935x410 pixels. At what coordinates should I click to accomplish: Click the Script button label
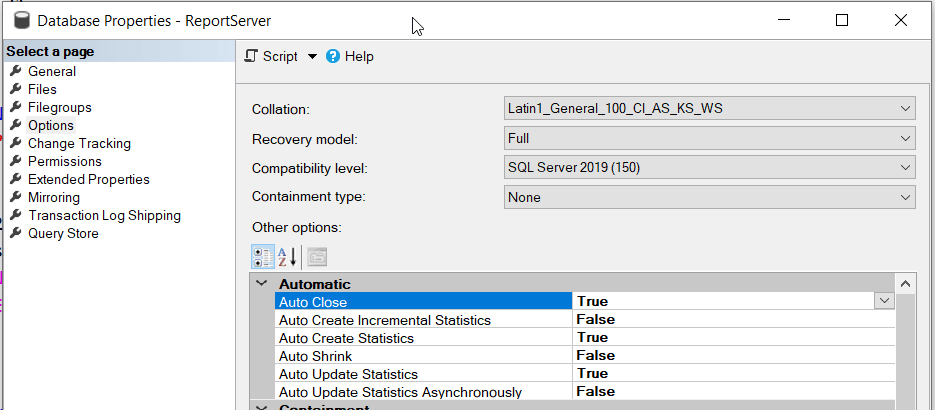[280, 57]
